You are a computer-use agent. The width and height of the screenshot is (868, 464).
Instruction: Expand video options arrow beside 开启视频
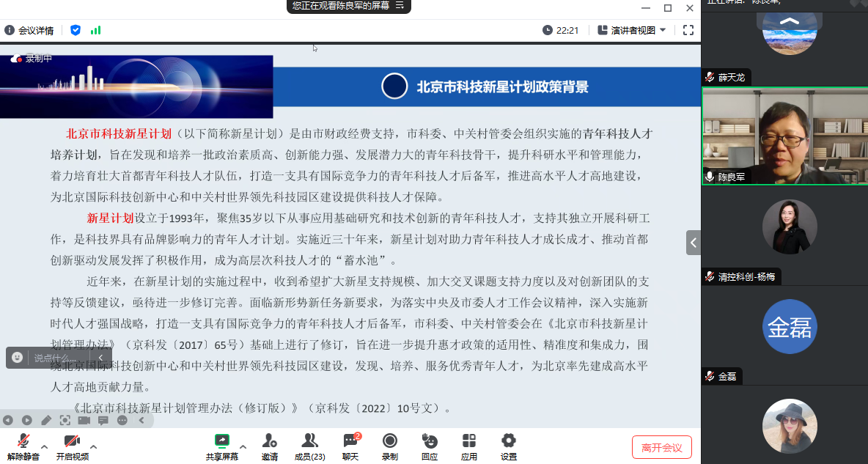(x=94, y=446)
